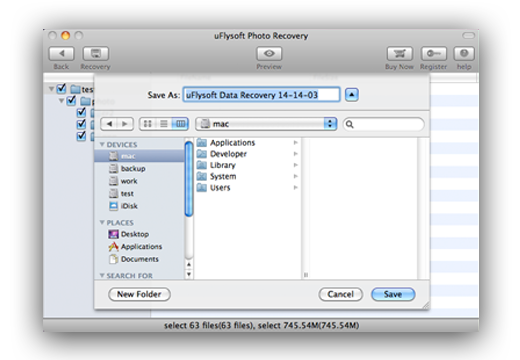Switch to list view in the save dialog
The height and width of the screenshot is (360, 520).
pos(164,124)
